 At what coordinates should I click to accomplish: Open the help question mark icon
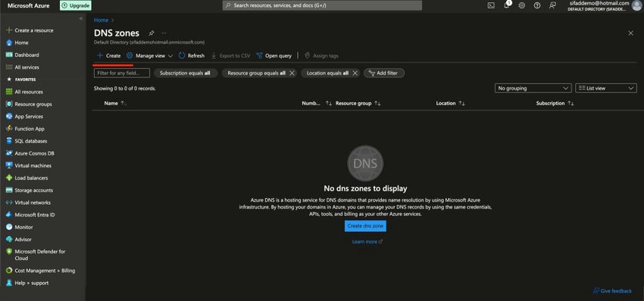click(537, 5)
